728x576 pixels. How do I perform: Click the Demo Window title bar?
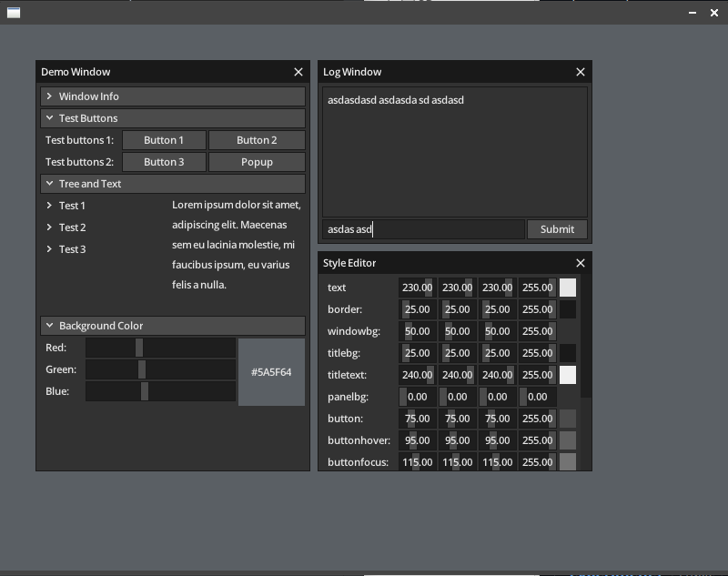pyautogui.click(x=173, y=72)
